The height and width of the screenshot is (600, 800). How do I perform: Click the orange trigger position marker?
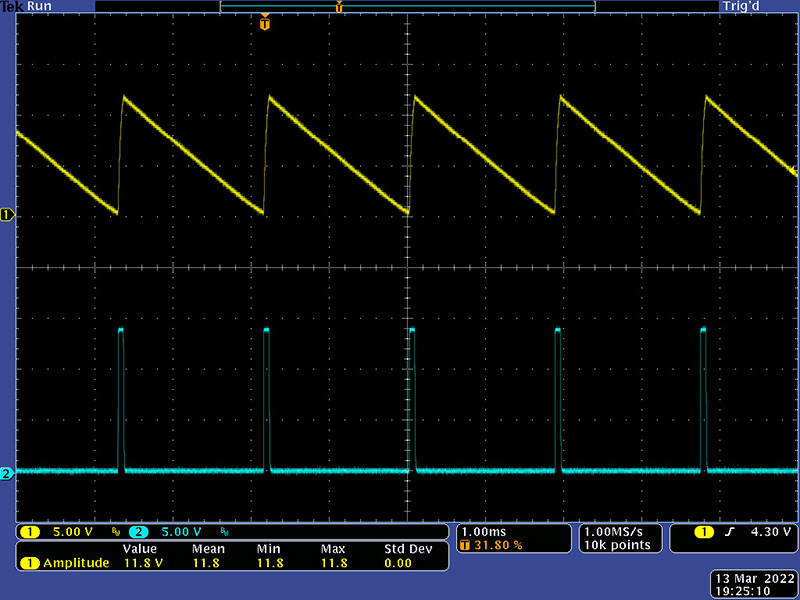264,23
